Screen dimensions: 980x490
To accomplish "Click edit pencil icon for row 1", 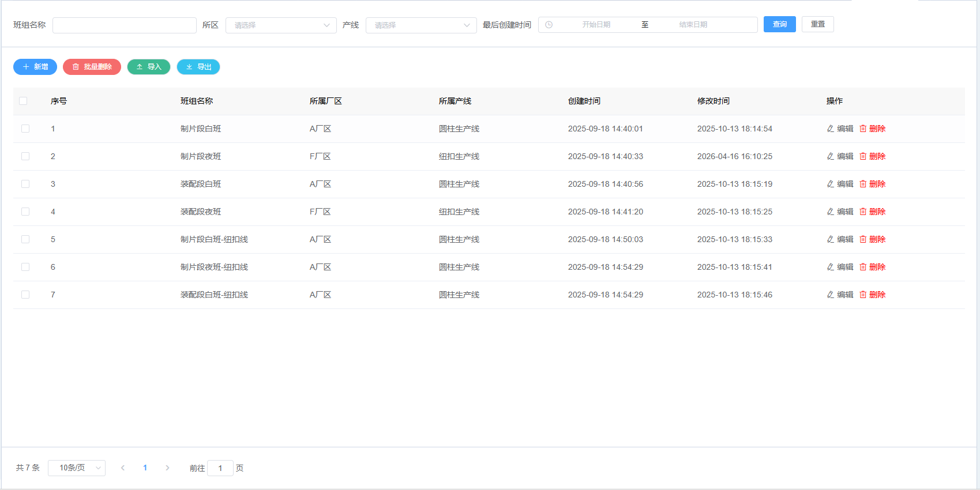I will [831, 129].
